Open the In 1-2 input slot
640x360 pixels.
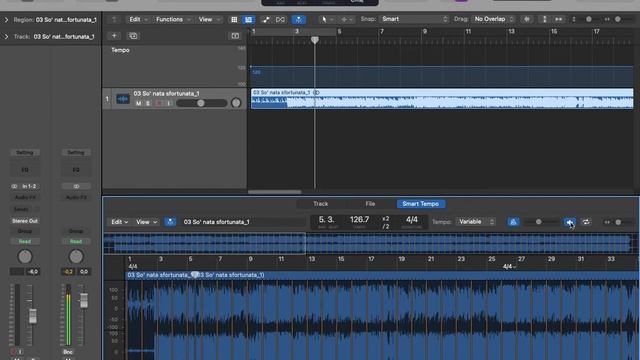coord(24,186)
